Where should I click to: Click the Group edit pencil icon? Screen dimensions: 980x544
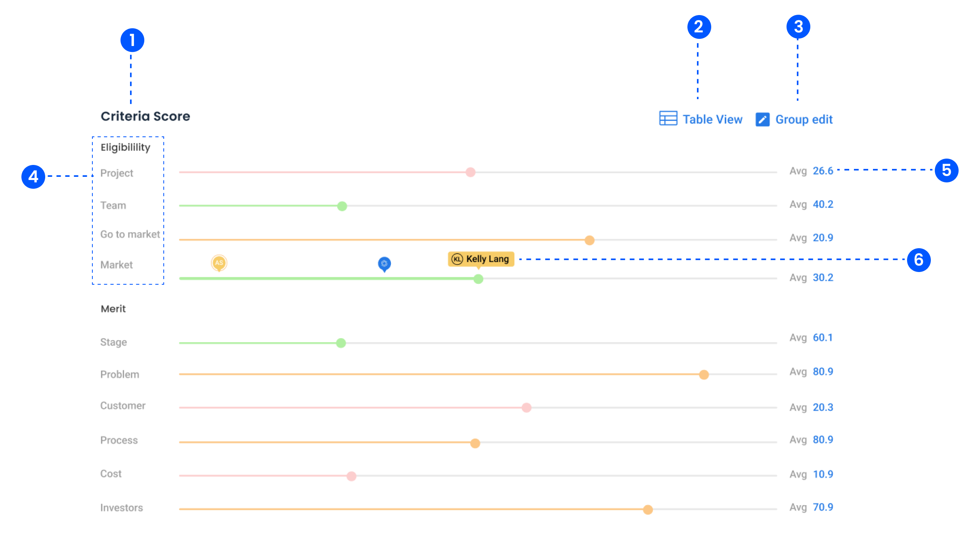762,119
